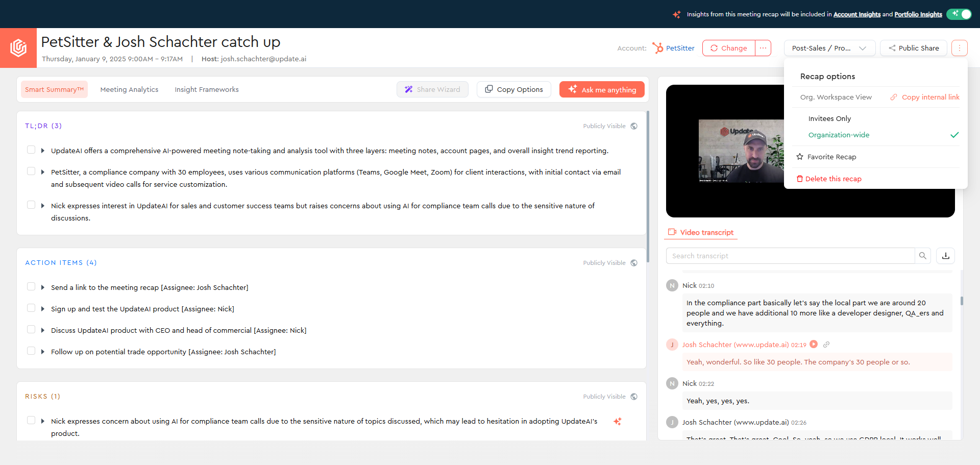Copy link to the 02:19 transcript segment
The image size is (980, 465).
tap(826, 345)
